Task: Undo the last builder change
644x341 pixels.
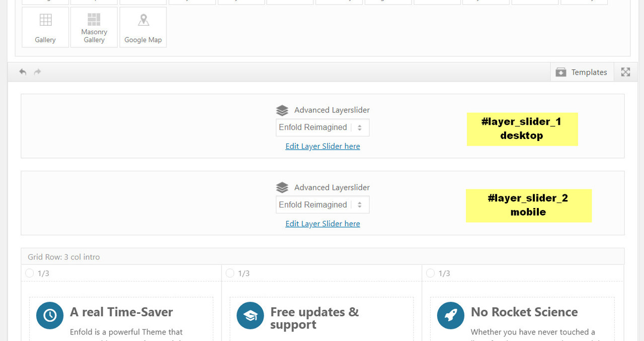Action: click(x=23, y=72)
